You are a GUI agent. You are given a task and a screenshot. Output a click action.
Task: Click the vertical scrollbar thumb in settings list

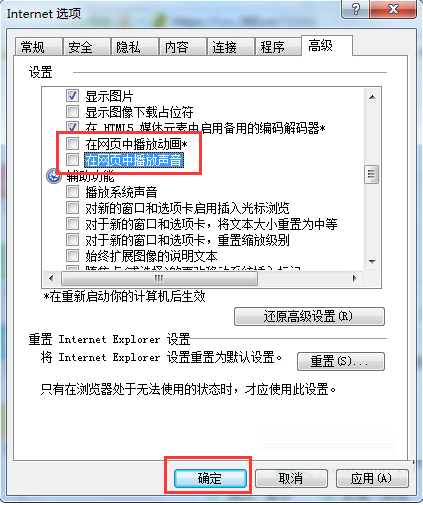click(x=372, y=174)
